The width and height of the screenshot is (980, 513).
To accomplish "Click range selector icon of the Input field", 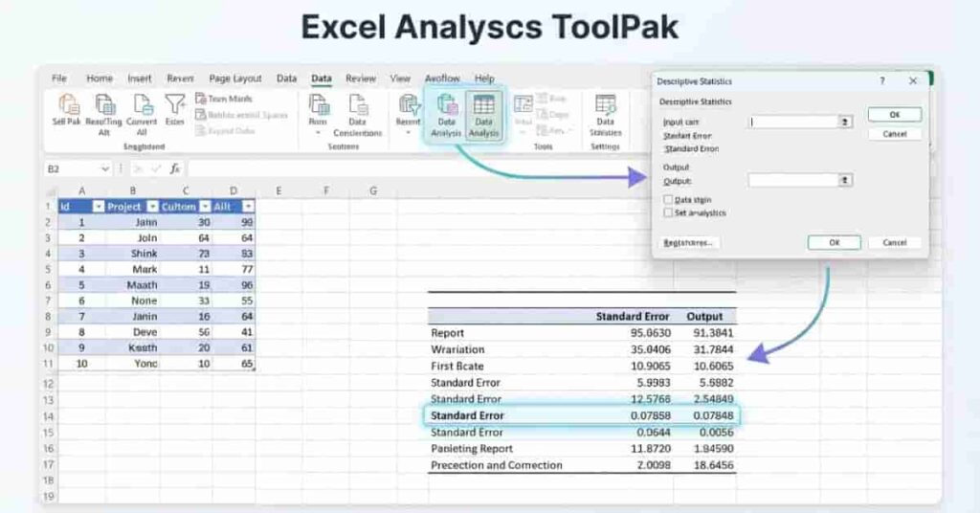I will (845, 122).
